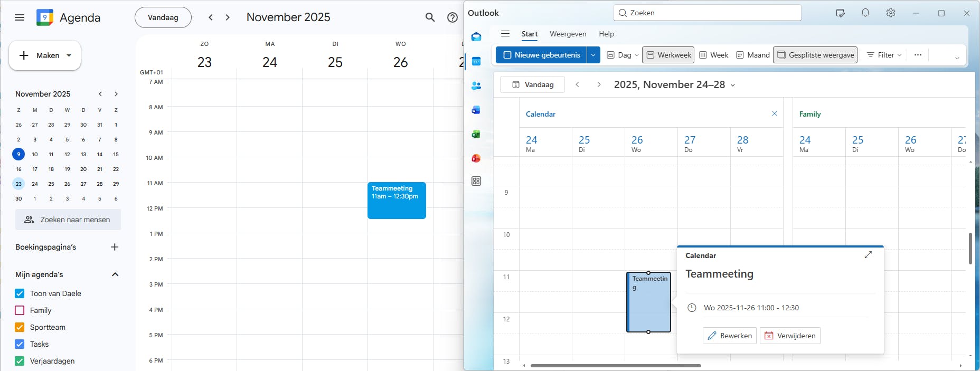Toggle Gesplitste weergave in Outlook
The image size is (980, 371).
point(815,55)
